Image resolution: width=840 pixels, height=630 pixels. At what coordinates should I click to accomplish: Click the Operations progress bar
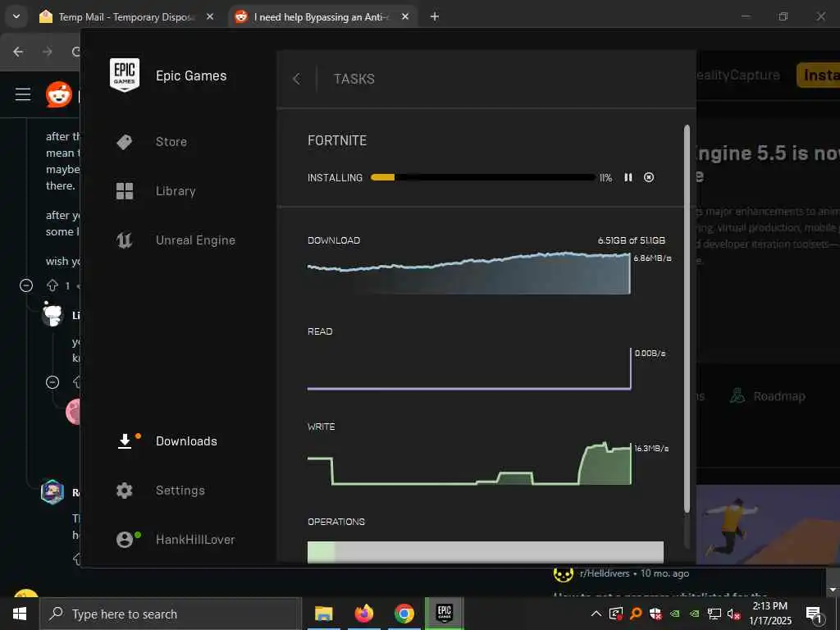(x=486, y=551)
